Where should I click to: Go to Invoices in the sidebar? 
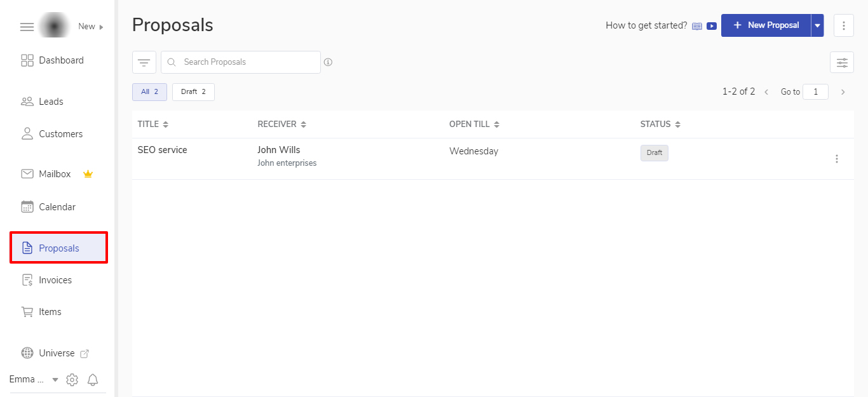tap(55, 280)
